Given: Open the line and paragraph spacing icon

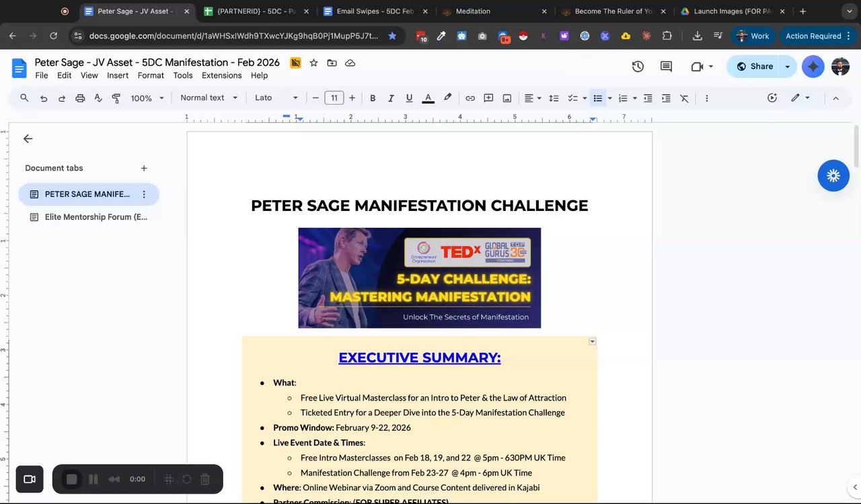Looking at the screenshot, I should point(554,98).
